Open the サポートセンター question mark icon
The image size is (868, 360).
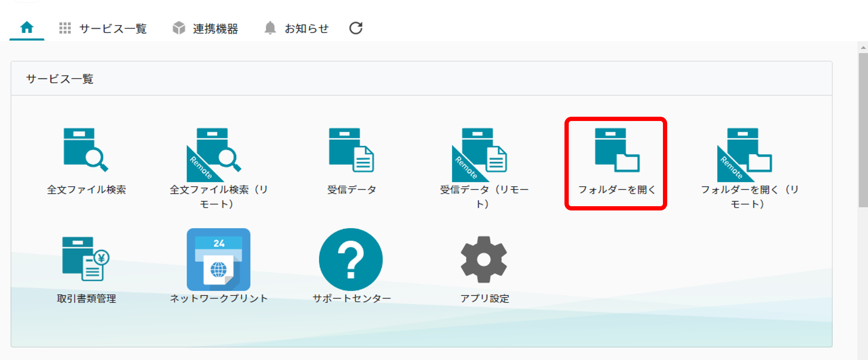point(351,259)
